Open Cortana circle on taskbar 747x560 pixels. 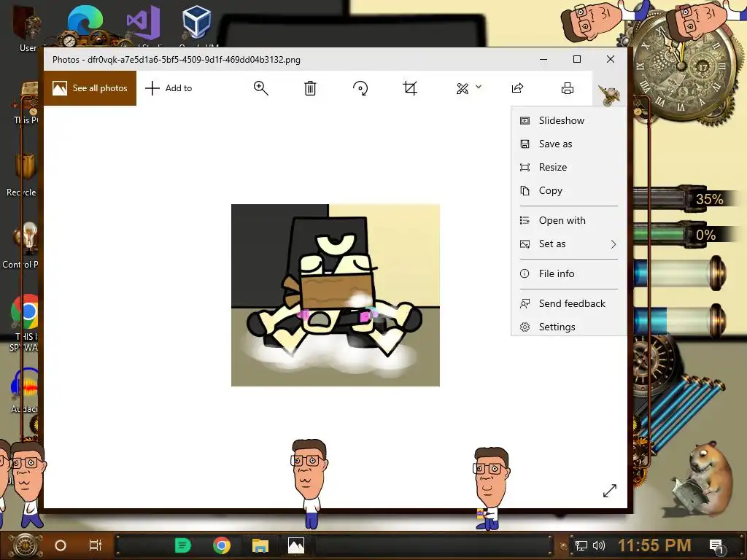click(x=61, y=545)
